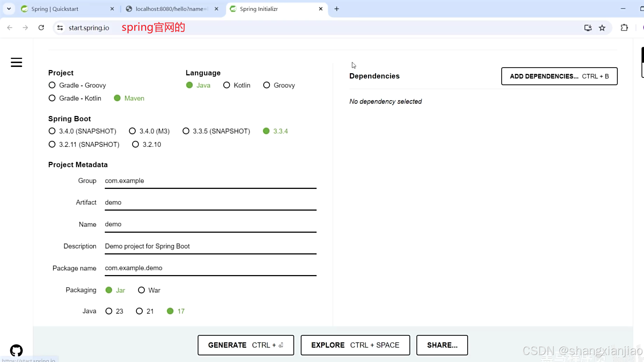This screenshot has height=362, width=644.
Task: Choose Java as the language
Action: (198, 85)
